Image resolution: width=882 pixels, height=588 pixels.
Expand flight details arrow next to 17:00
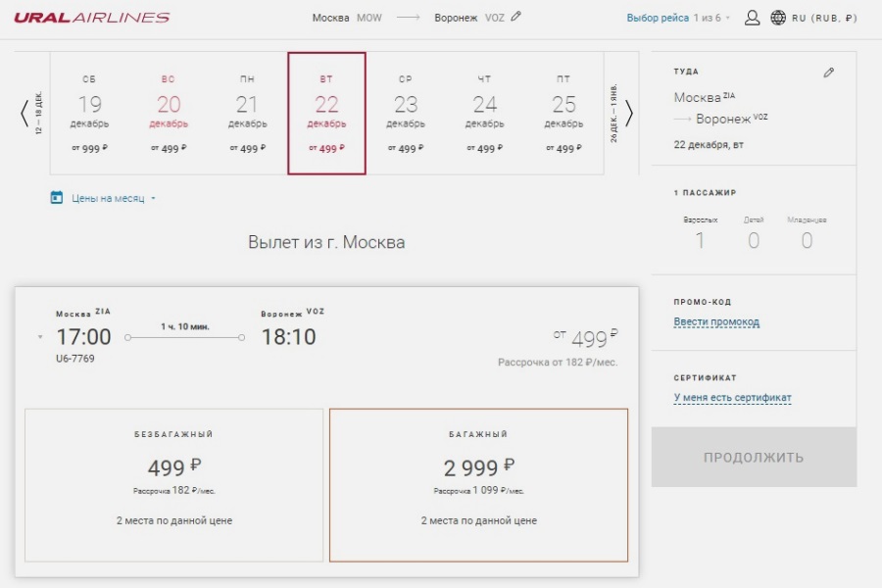[x=40, y=338]
